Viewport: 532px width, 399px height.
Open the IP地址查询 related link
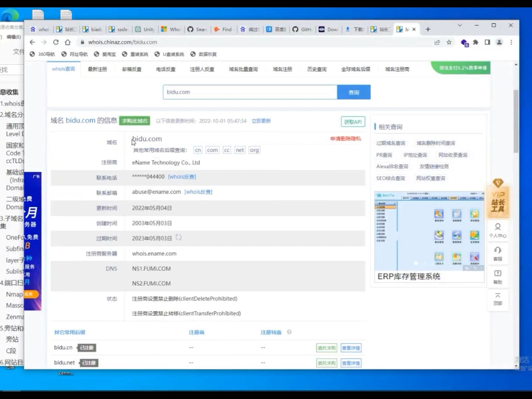click(415, 155)
